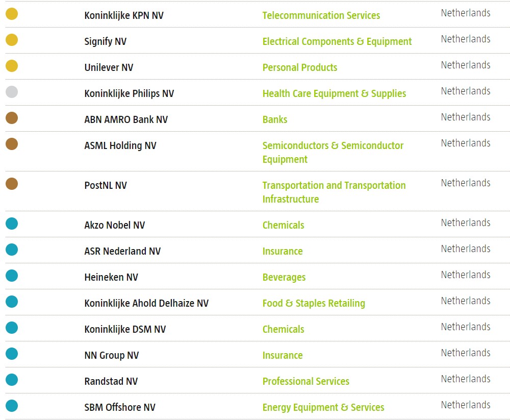The height and width of the screenshot is (420, 510).
Task: Click the teal dot beside Heineken NV
Action: click(12, 276)
